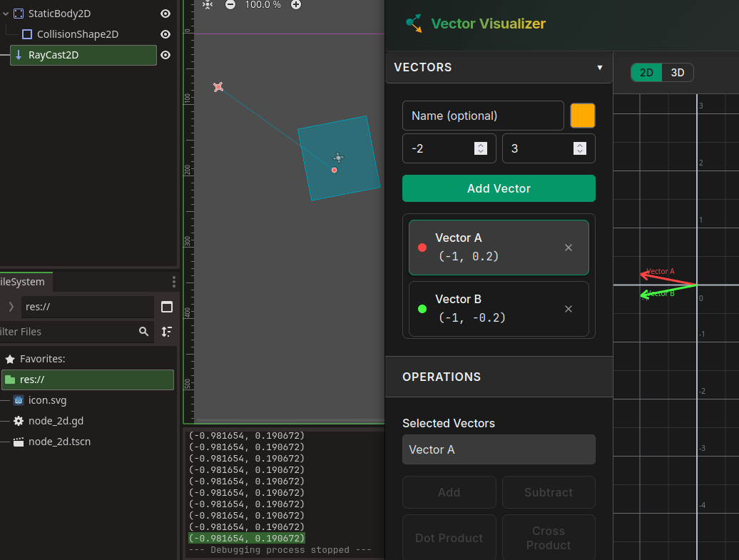Zoom in the 2D viewport
Screen dimensions: 739x560
pos(296,4)
